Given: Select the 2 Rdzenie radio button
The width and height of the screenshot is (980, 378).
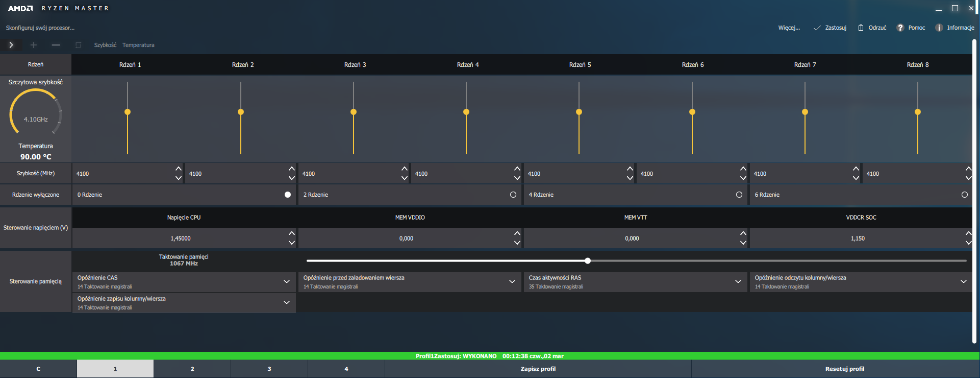Looking at the screenshot, I should click(513, 195).
